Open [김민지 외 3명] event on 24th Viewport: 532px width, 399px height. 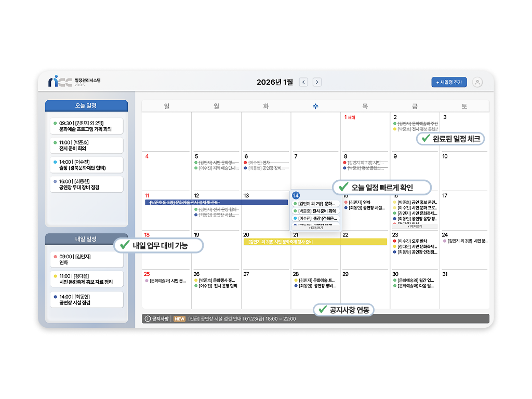pyautogui.click(x=465, y=241)
